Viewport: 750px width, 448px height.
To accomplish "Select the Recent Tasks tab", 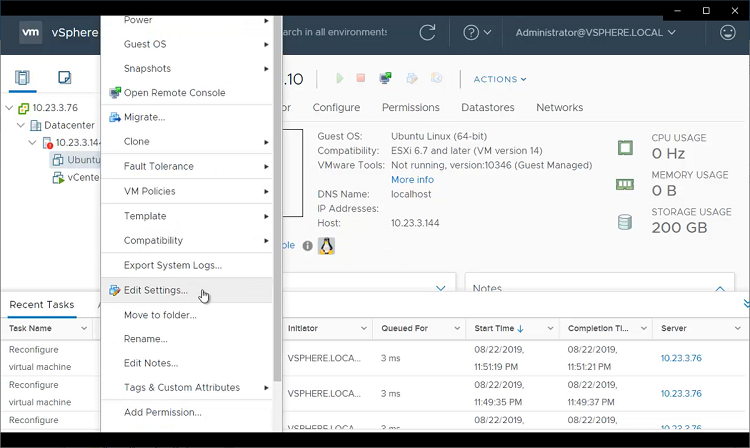I will point(42,305).
